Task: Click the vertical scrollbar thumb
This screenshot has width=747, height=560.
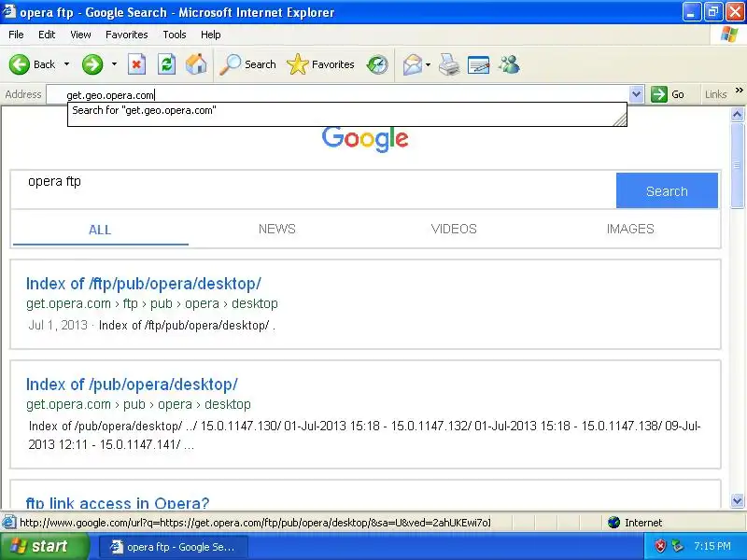Action: (737, 165)
